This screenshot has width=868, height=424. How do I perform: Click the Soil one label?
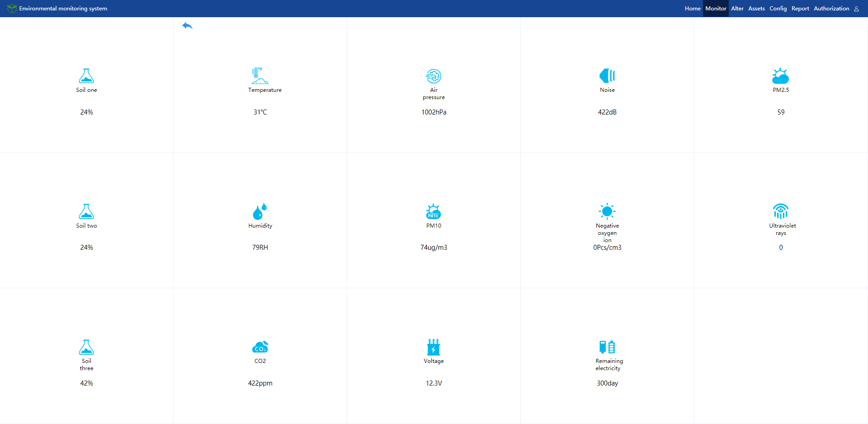86,90
